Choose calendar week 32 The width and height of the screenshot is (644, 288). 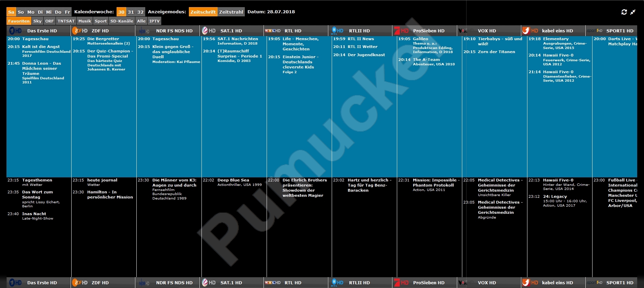pos(140,12)
